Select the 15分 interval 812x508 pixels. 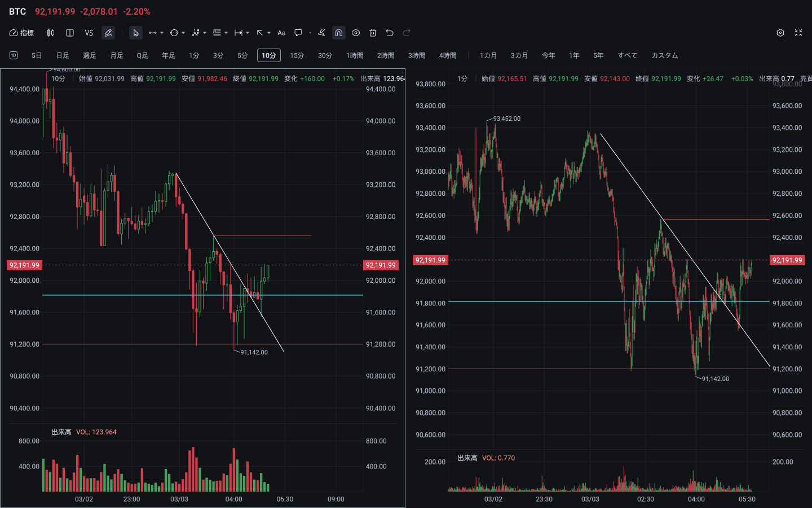pyautogui.click(x=297, y=55)
